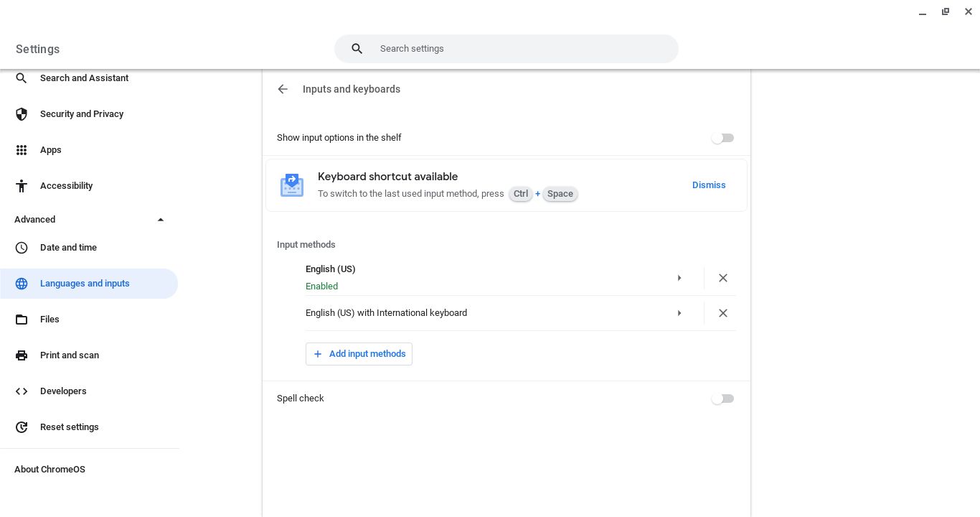The image size is (980, 517).
Task: Click the Accessibility person icon
Action: pos(22,186)
